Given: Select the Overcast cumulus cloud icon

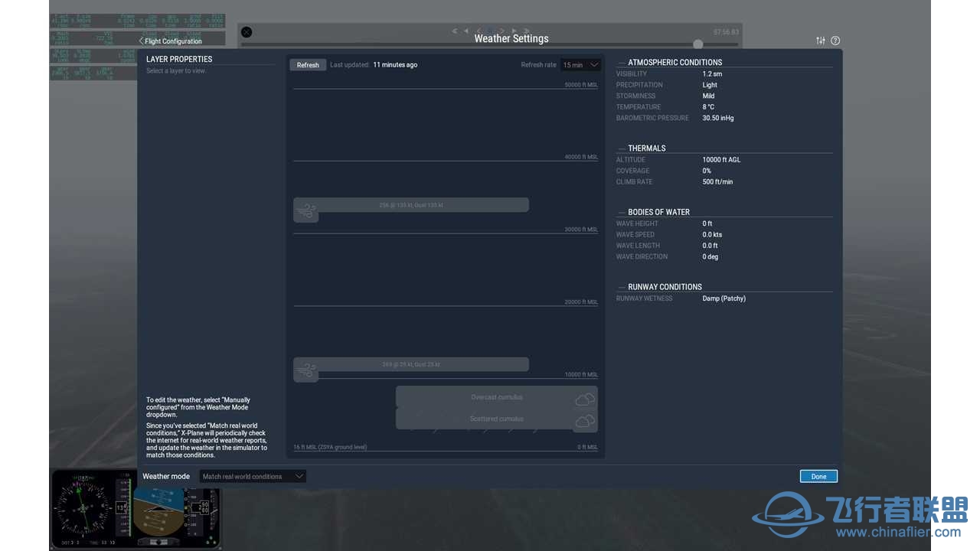Looking at the screenshot, I should tap(585, 399).
